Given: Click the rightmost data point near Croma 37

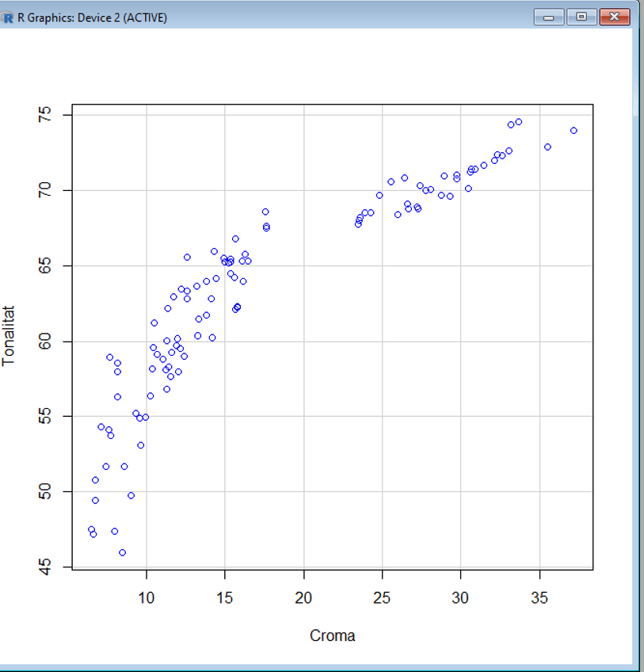Looking at the screenshot, I should click(x=574, y=130).
